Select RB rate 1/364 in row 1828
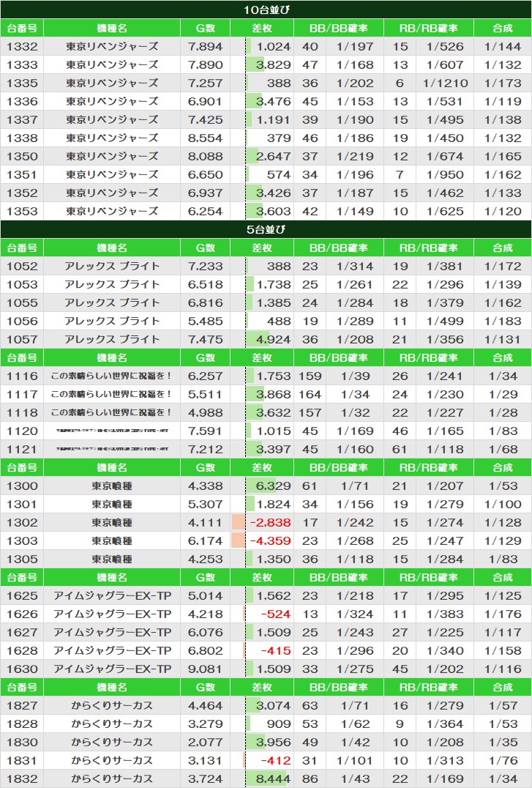The height and width of the screenshot is (788, 532). (445, 724)
